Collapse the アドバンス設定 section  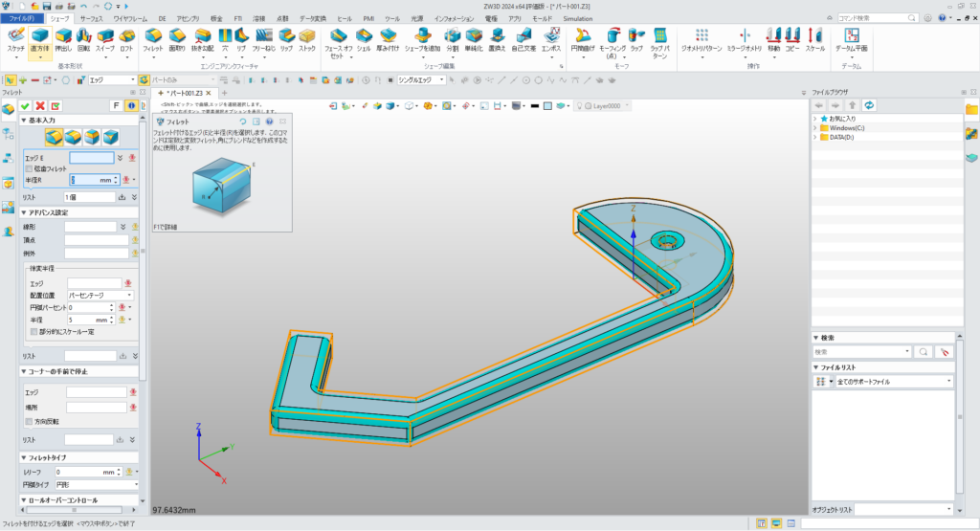(24, 212)
